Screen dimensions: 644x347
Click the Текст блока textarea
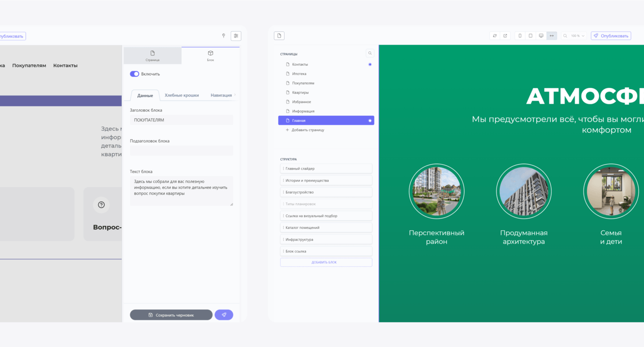click(181, 191)
